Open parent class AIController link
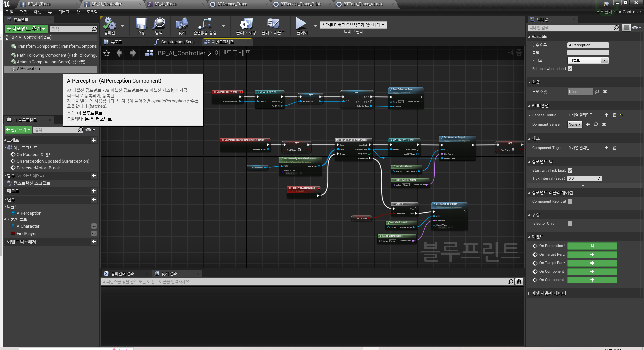The height and width of the screenshot is (350, 644). (x=630, y=12)
